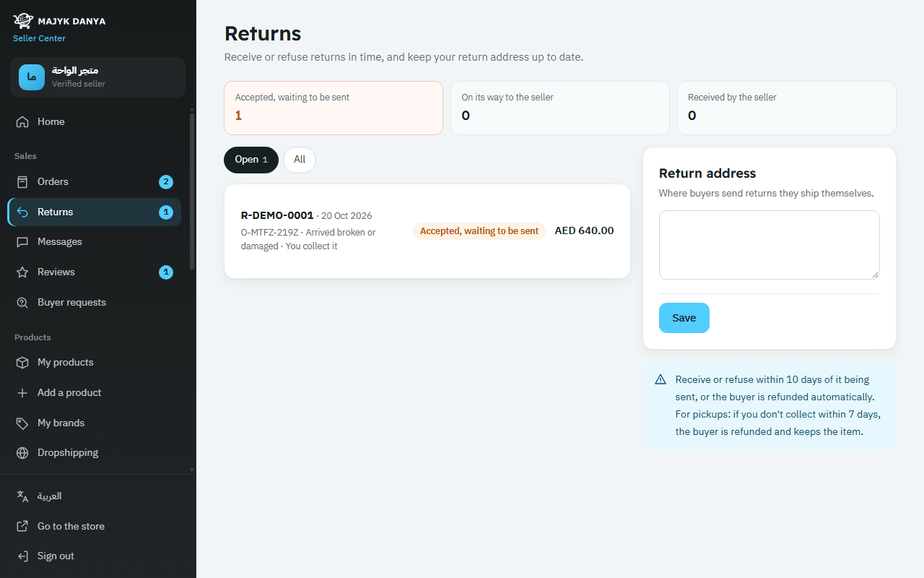Click the Orders box icon

22,182
